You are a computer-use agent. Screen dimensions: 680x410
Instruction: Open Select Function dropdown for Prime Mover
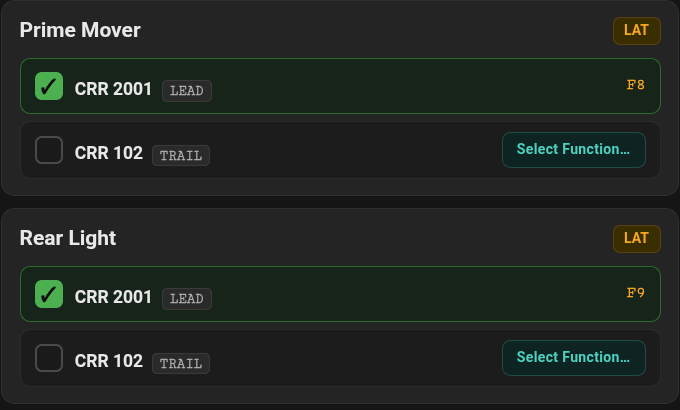574,150
